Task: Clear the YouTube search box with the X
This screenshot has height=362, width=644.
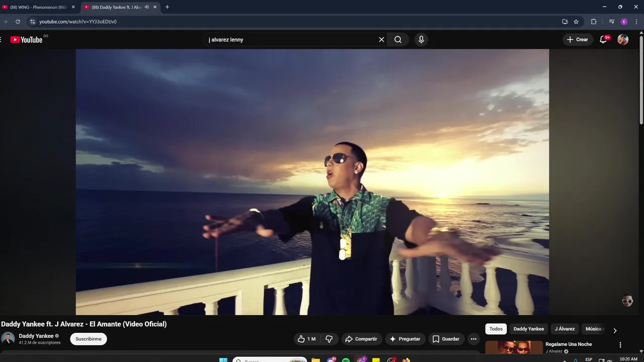Action: click(x=381, y=40)
